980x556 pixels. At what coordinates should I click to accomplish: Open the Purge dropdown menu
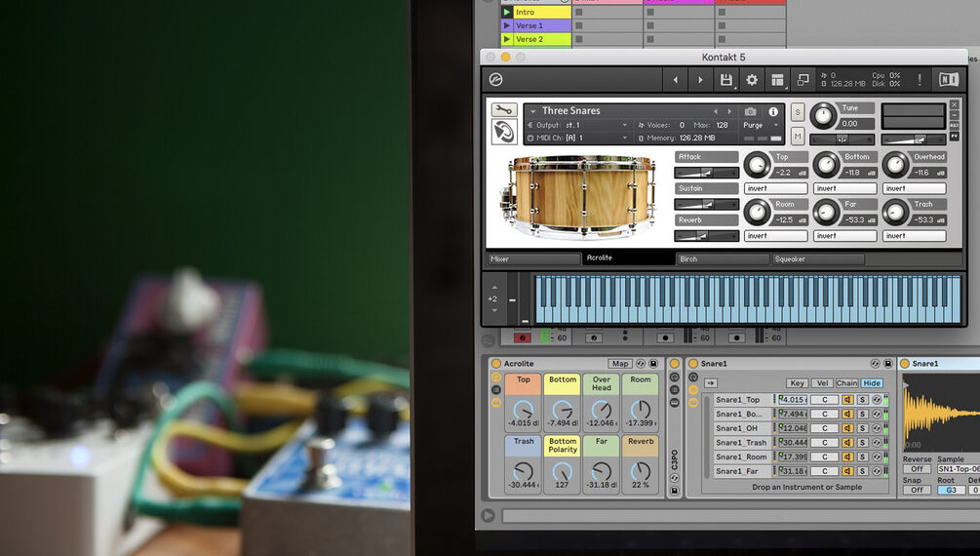point(762,125)
